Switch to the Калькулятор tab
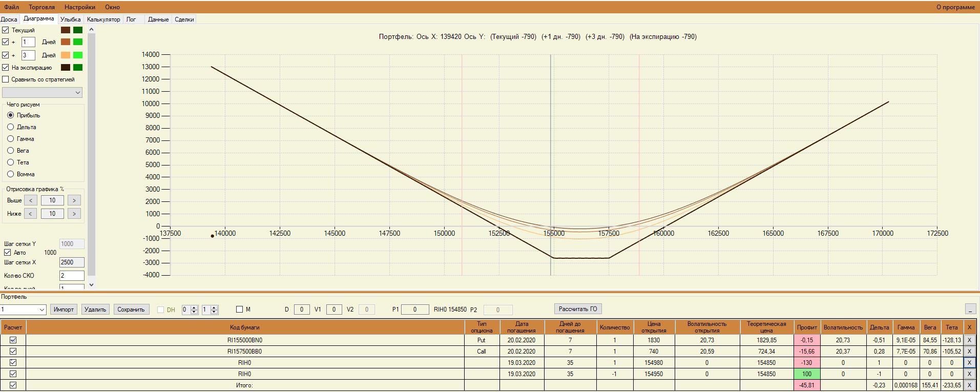 (x=103, y=19)
